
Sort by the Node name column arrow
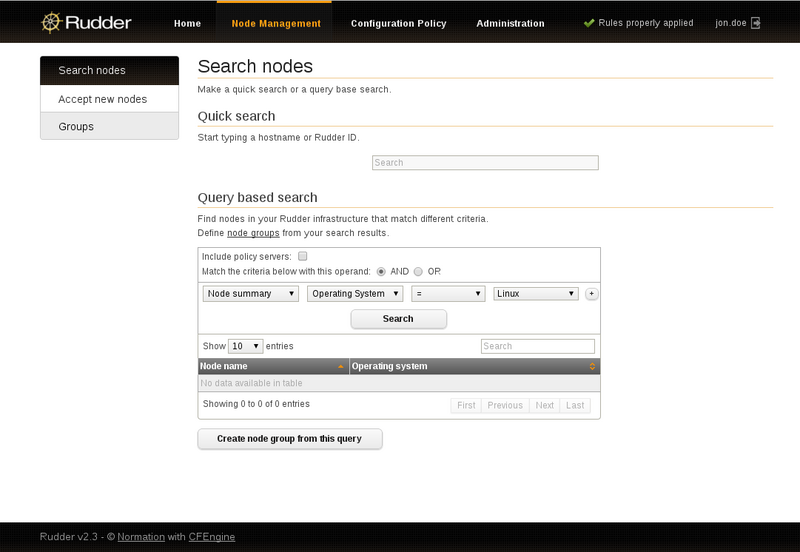click(x=340, y=366)
